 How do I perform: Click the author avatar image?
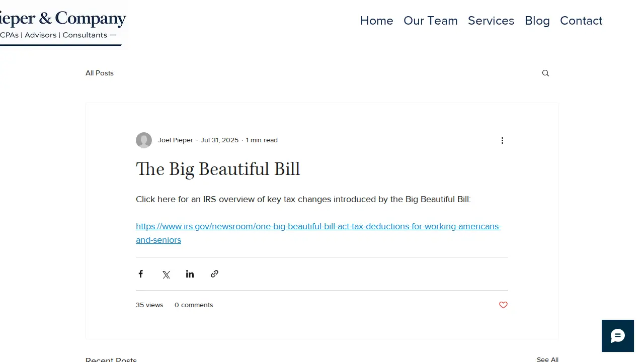pos(144,140)
